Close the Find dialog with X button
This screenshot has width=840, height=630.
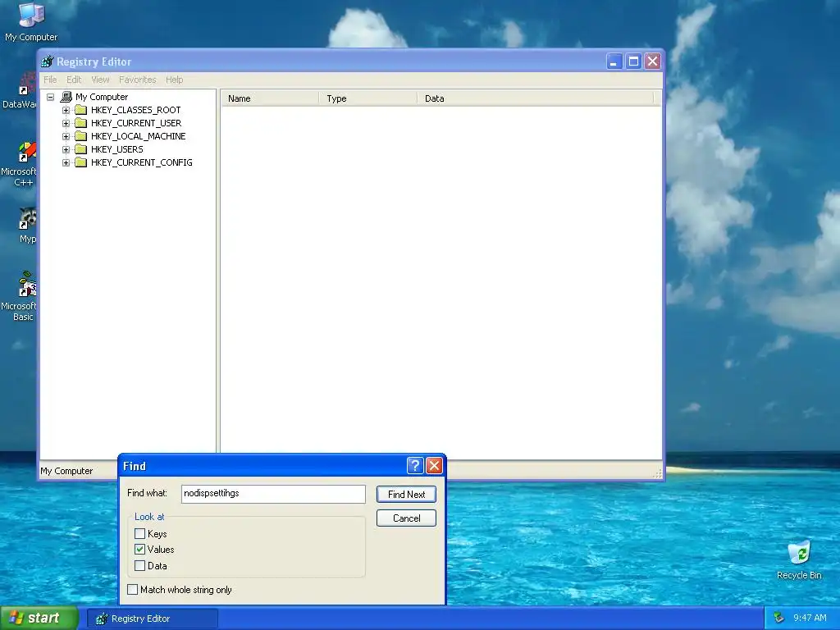(x=435, y=466)
